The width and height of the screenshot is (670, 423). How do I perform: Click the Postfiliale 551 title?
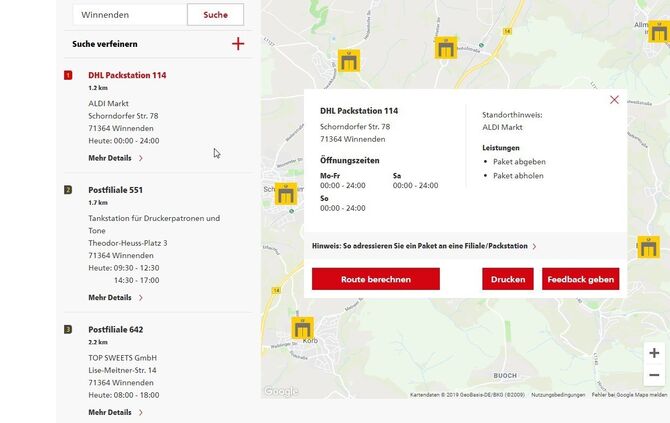point(115,190)
